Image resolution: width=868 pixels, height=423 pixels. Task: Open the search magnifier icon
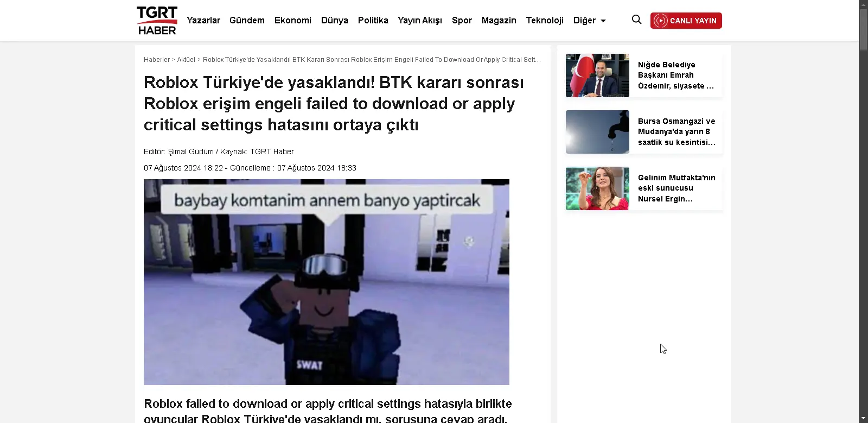tap(637, 20)
